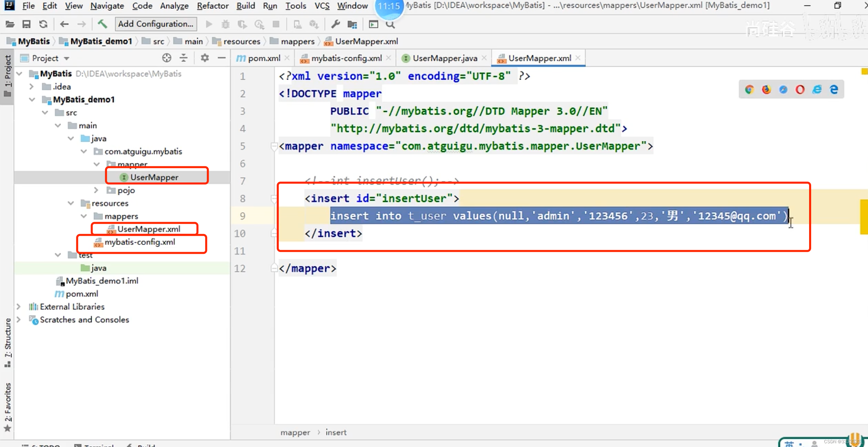Click the locate/scroll-from-source target icon

point(166,58)
